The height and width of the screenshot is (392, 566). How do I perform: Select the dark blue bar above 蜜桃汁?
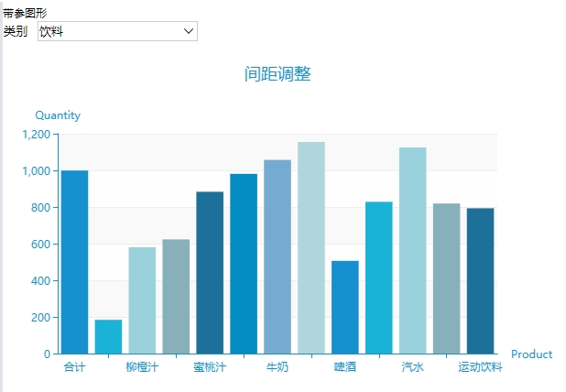(210, 273)
